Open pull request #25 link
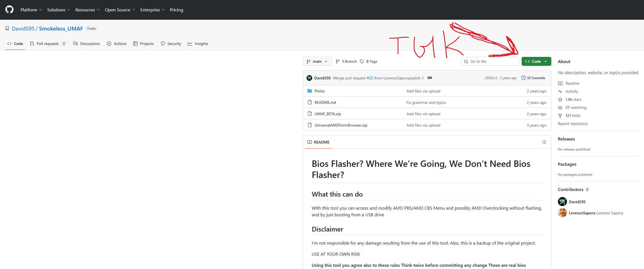Viewport: 644px width, 269px height. pyautogui.click(x=370, y=78)
